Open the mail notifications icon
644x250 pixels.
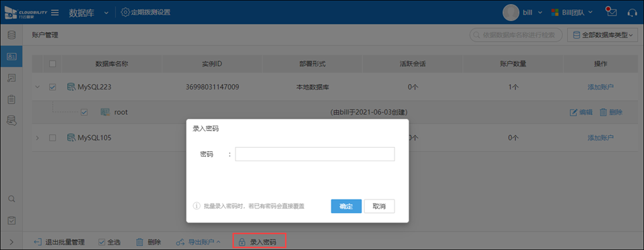[x=612, y=12]
